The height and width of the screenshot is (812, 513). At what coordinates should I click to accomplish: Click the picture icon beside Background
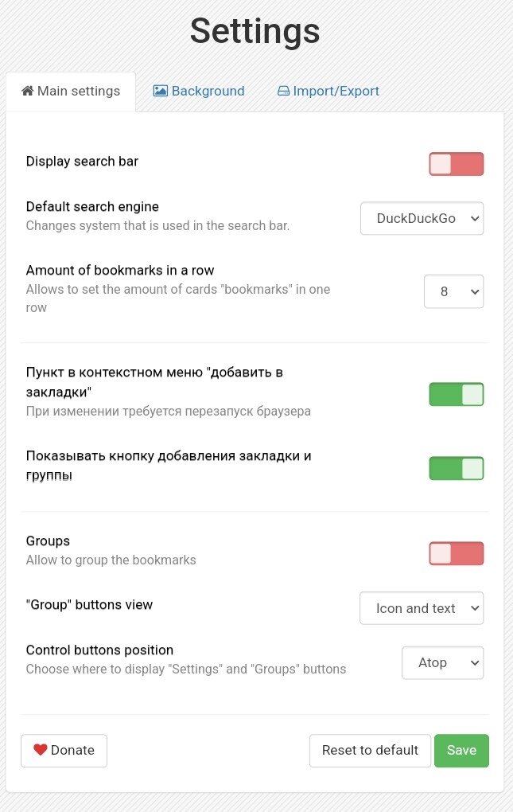pyautogui.click(x=161, y=91)
